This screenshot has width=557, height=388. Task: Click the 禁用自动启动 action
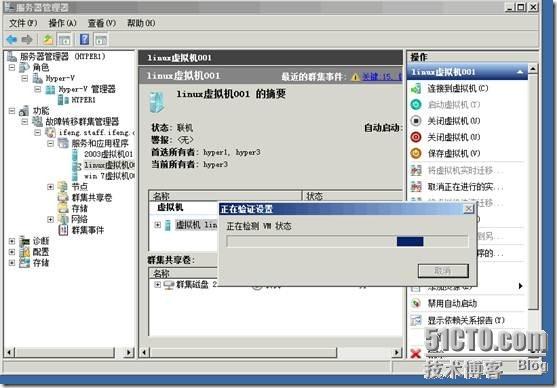pyautogui.click(x=452, y=303)
